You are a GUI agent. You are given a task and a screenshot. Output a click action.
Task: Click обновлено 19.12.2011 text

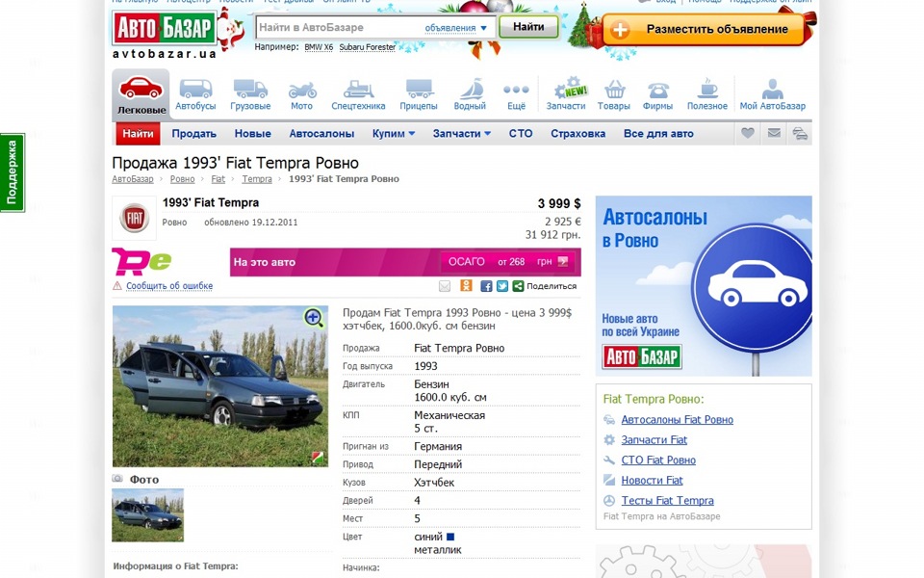click(251, 223)
